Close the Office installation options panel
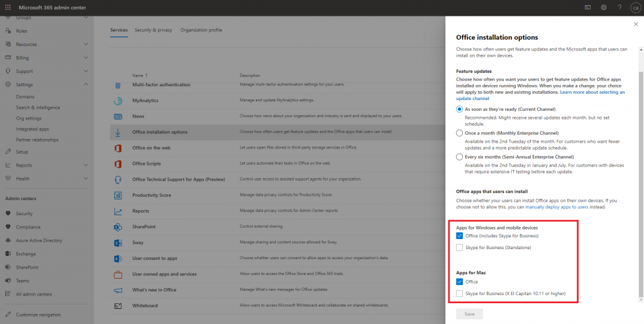 pos(636,25)
